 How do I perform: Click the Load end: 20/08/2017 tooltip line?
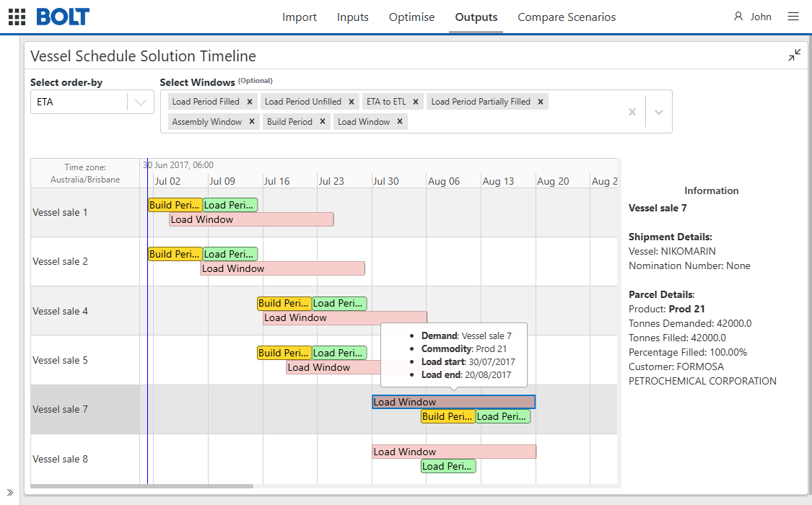coord(466,374)
